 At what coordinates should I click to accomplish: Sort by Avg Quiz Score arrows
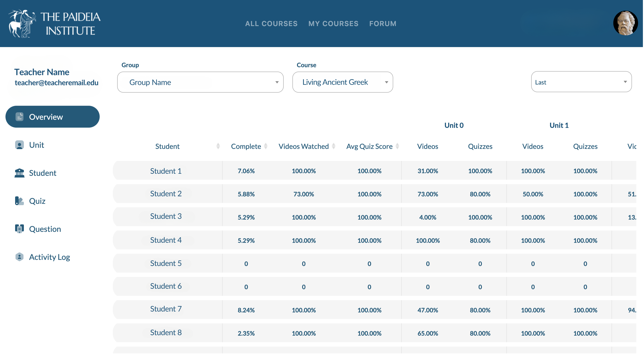397,146
